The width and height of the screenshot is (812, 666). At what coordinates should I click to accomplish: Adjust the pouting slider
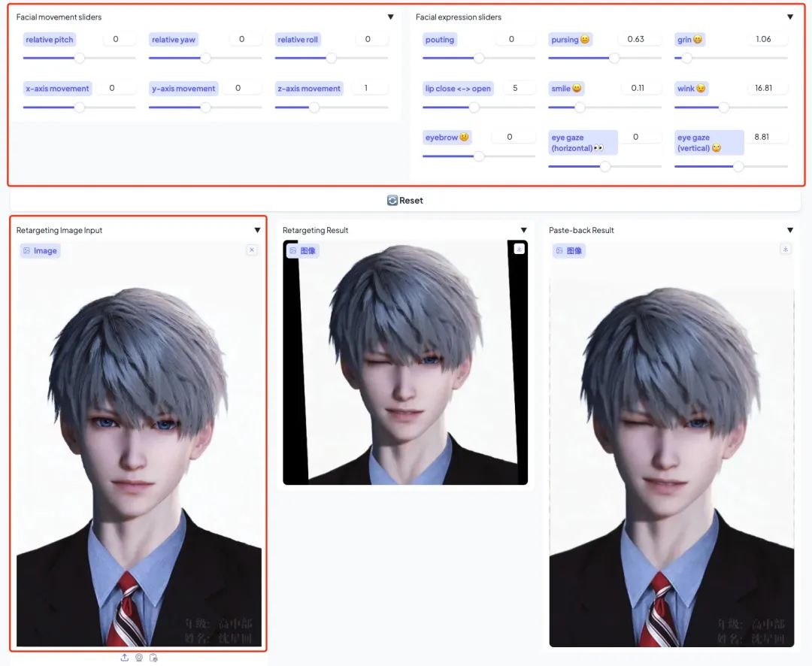pos(479,58)
